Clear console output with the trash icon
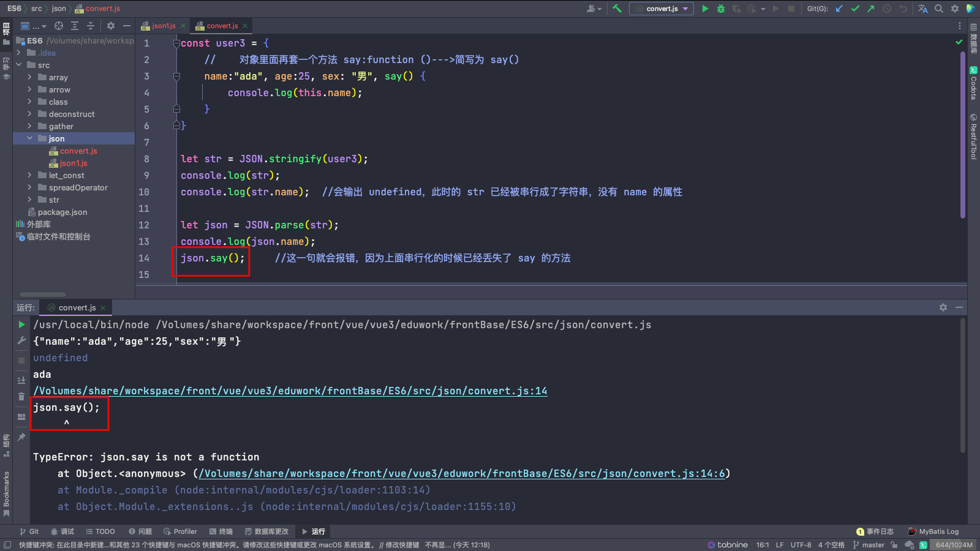This screenshot has height=551, width=980. pyautogui.click(x=21, y=397)
